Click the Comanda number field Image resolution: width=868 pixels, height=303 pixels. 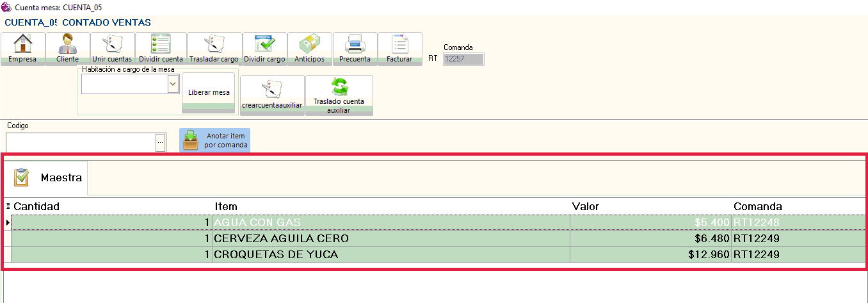click(463, 60)
